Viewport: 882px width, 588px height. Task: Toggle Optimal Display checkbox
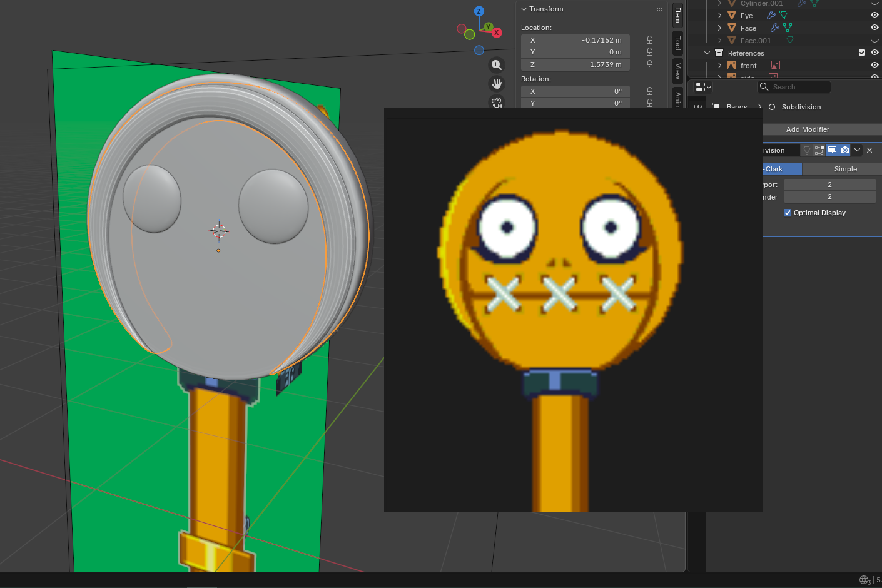click(x=788, y=213)
